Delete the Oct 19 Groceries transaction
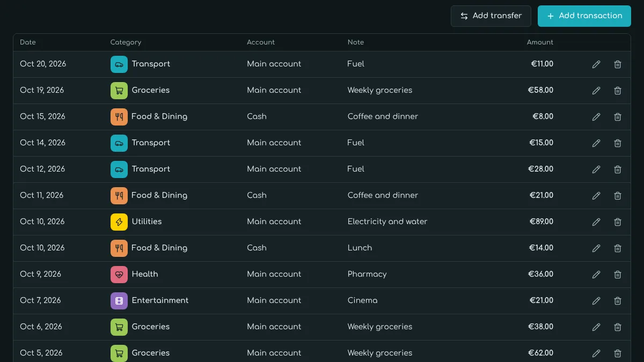Viewport: 644px width, 362px height. (x=618, y=91)
